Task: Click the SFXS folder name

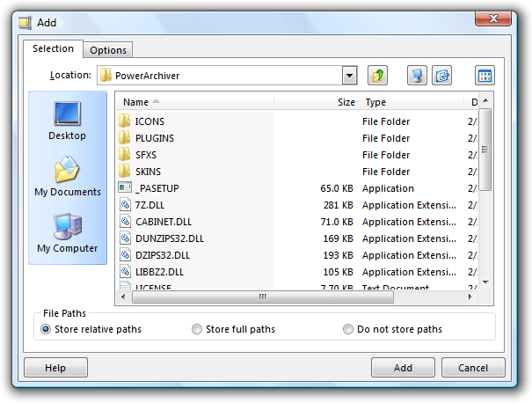Action: coord(146,155)
